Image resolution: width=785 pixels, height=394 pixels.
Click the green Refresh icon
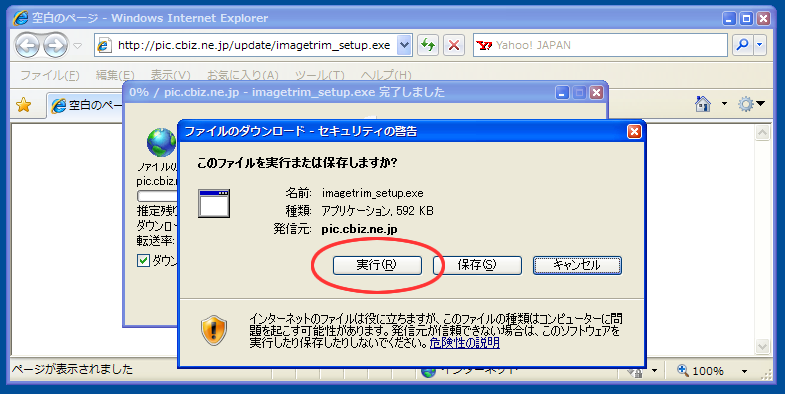pos(428,46)
